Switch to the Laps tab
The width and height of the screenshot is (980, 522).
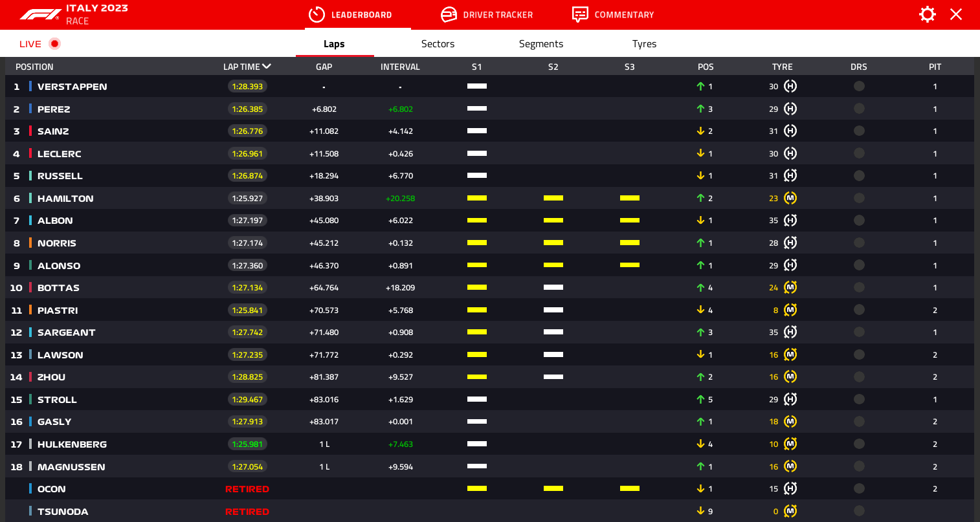[x=334, y=44]
